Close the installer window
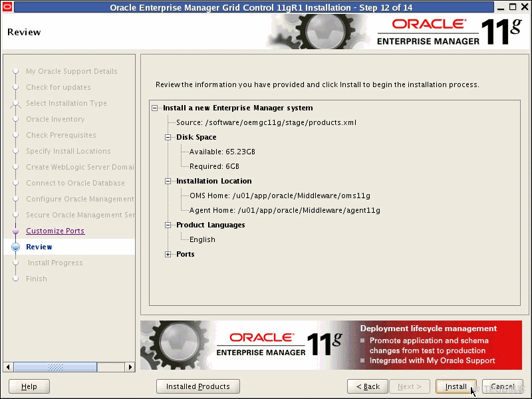Image resolution: width=532 pixels, height=399 pixels. tap(525, 7)
